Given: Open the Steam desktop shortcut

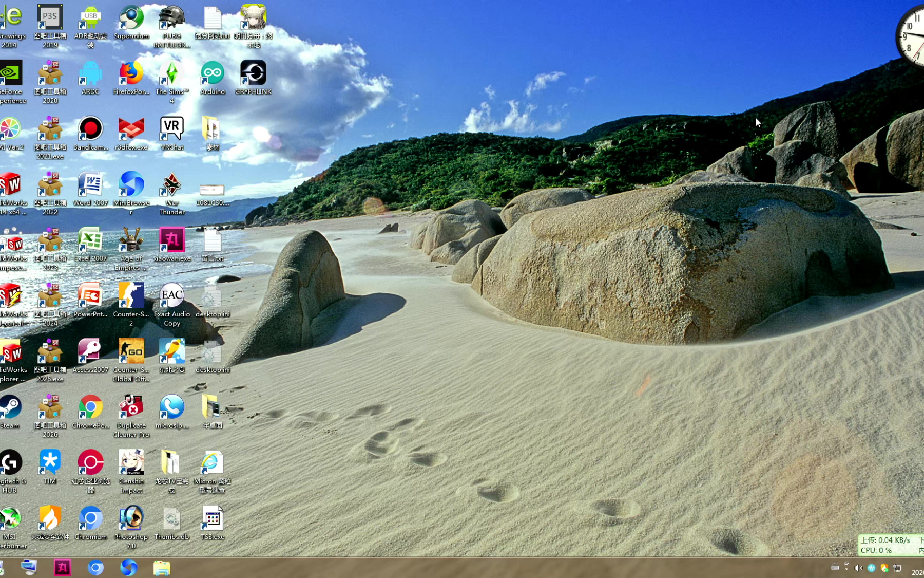Looking at the screenshot, I should click(x=10, y=407).
